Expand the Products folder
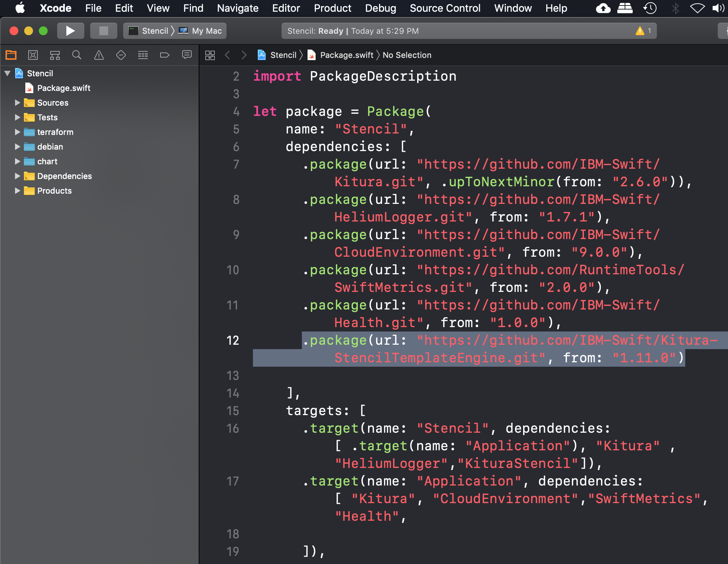Screen dimensions: 728x564 [17, 191]
